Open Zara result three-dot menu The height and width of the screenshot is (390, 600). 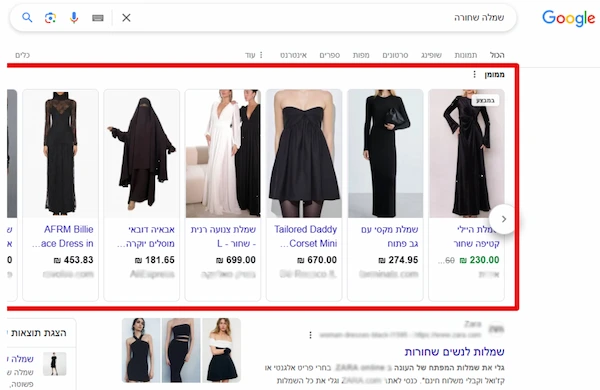click(x=310, y=335)
